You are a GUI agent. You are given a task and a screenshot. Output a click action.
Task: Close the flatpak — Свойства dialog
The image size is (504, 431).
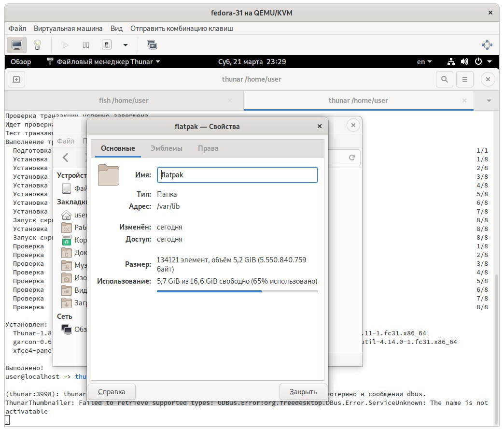coord(320,126)
